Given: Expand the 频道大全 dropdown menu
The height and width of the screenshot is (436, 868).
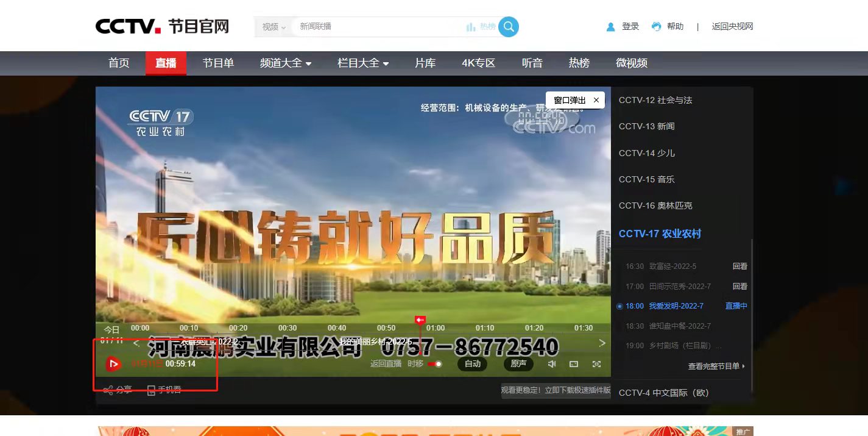Looking at the screenshot, I should (286, 63).
